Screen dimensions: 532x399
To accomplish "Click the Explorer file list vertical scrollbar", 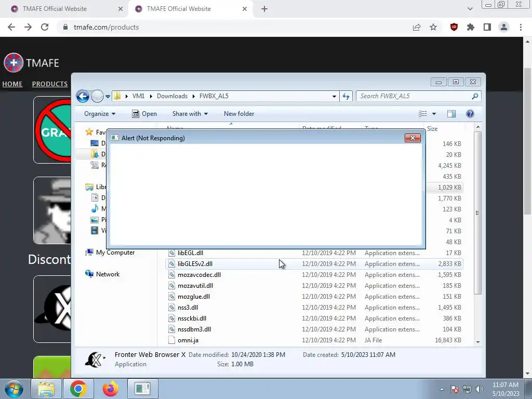I will pyautogui.click(x=478, y=212).
